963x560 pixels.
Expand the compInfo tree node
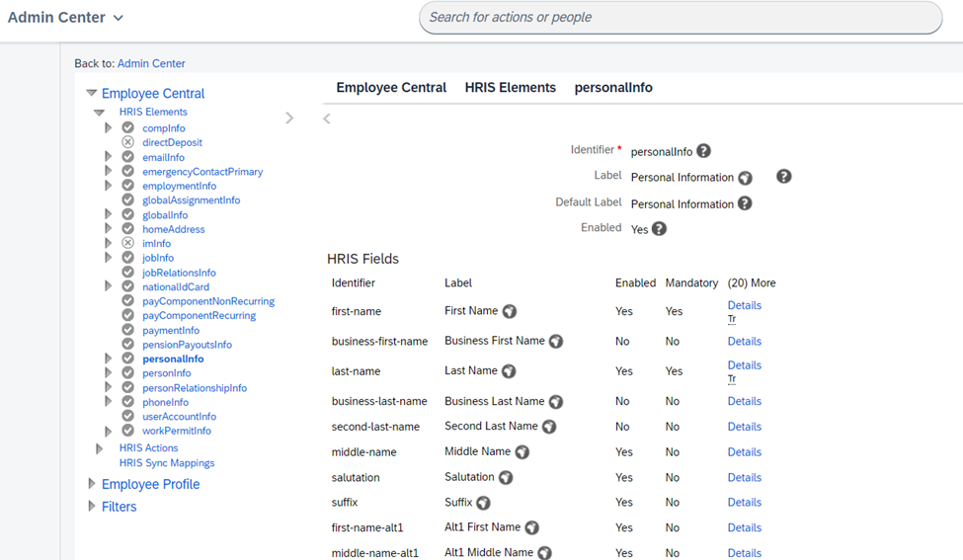(108, 127)
